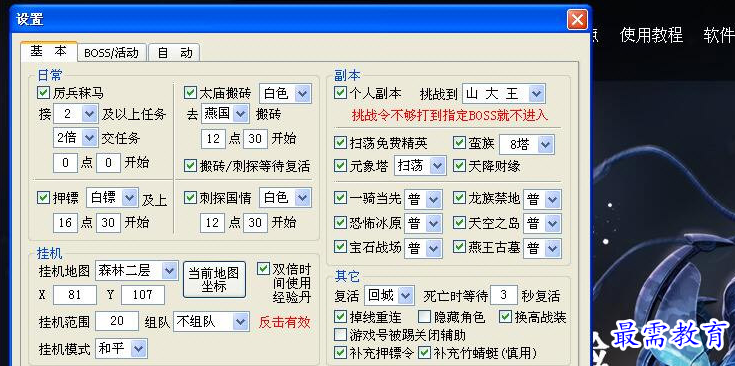
Task: Click the Y coordinate field showing 107
Action: (142, 295)
